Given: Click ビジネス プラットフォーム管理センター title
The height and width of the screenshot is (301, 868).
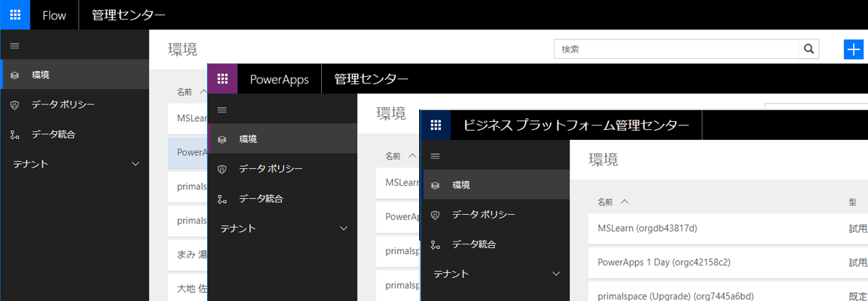Looking at the screenshot, I should tap(576, 125).
